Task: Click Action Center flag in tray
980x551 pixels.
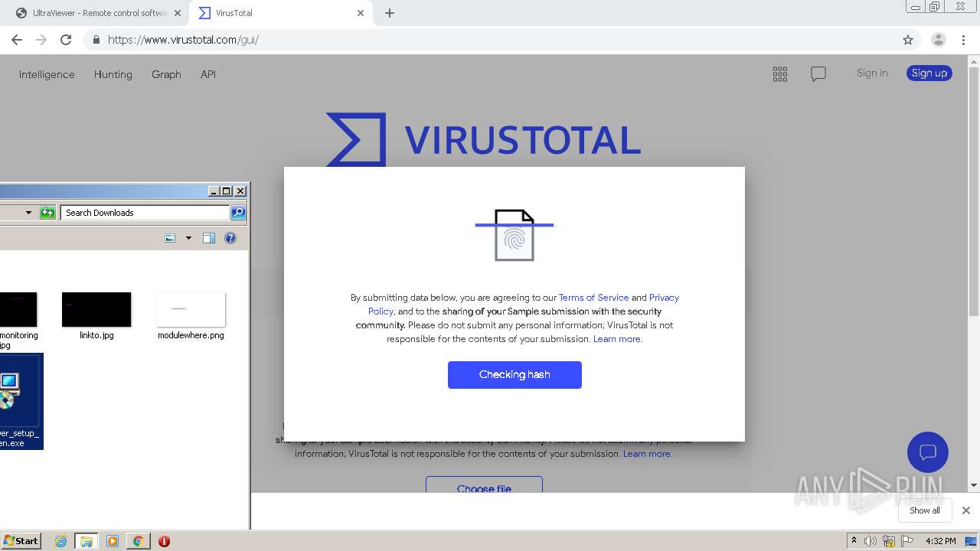Action: tap(907, 541)
